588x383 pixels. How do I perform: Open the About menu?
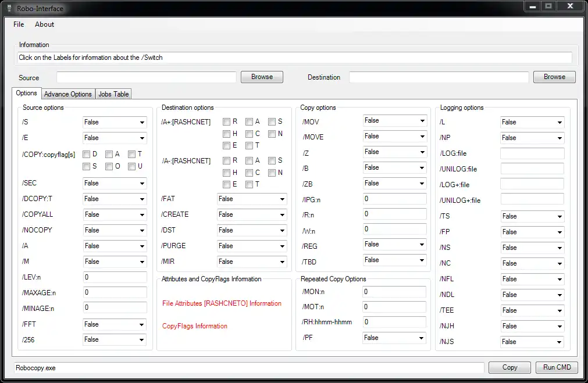44,24
